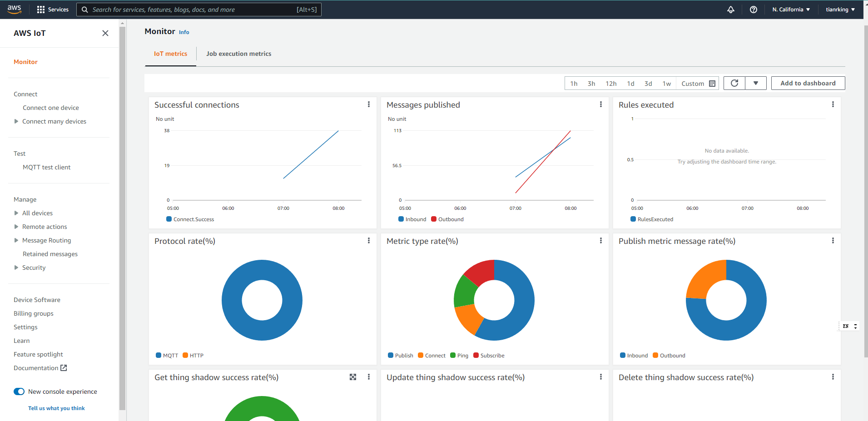This screenshot has height=421, width=868.
Task: Click the sidebar vertical scrollbar
Action: click(122, 218)
